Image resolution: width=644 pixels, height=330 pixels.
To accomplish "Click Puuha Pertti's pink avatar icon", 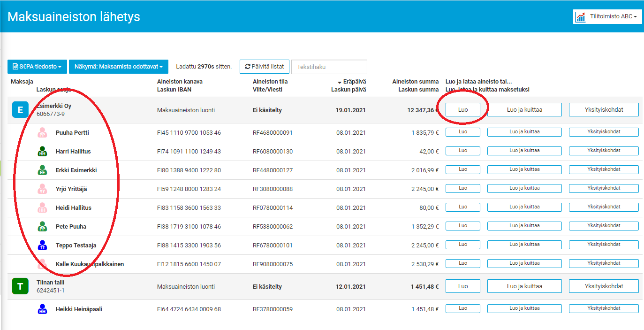I will pos(42,133).
